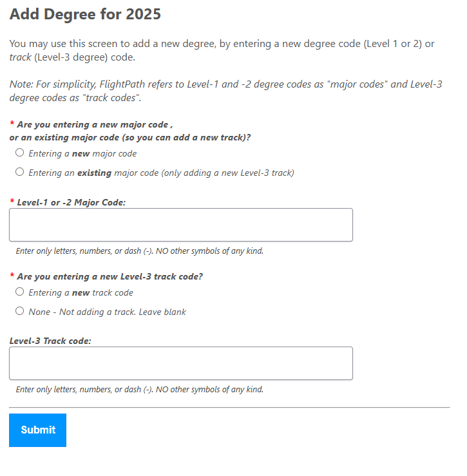Image resolution: width=467 pixels, height=476 pixels.
Task: Click the red asterisk beside the new major code question
Action: tap(12, 125)
